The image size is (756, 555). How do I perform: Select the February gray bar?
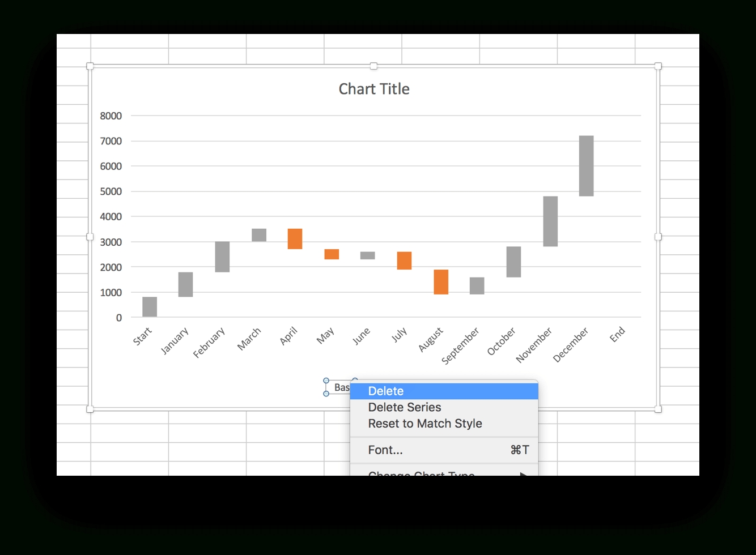222,257
